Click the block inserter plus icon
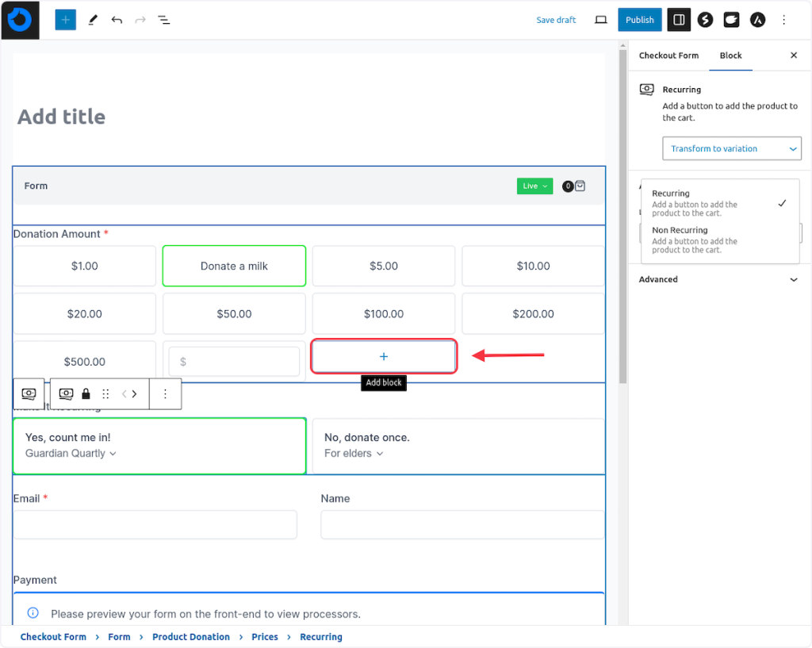 (65, 20)
